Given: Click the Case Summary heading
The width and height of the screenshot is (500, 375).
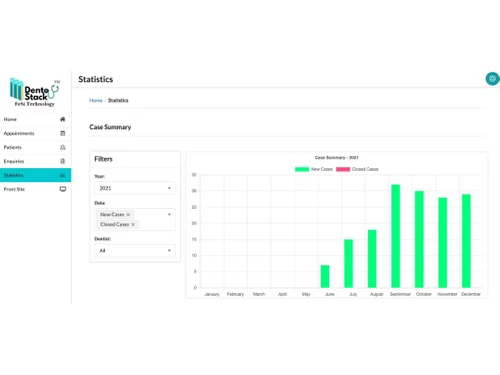Looking at the screenshot, I should (x=110, y=127).
